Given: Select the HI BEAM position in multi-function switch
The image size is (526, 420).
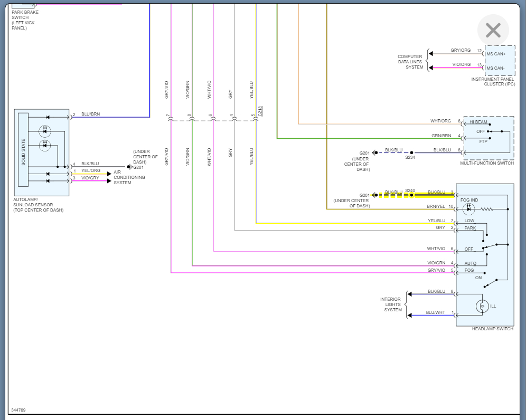Looking at the screenshot, I should [478, 122].
